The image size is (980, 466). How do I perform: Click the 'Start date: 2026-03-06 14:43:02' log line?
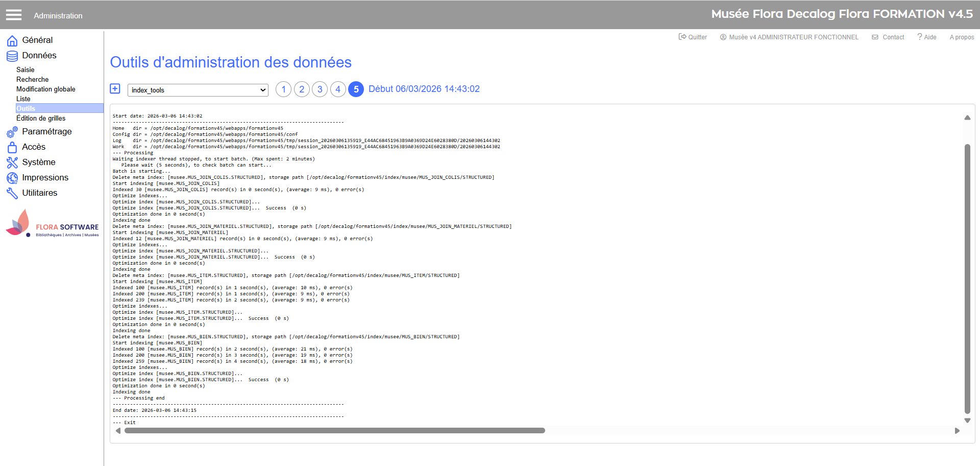(157, 116)
